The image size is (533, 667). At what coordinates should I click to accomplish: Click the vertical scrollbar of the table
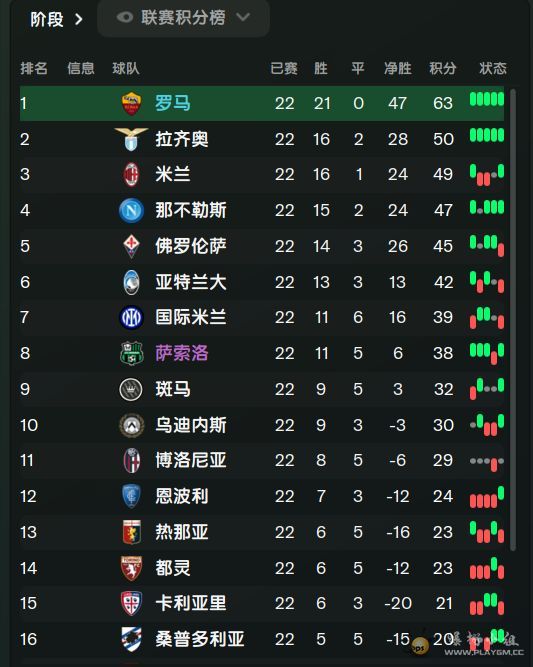tap(513, 319)
